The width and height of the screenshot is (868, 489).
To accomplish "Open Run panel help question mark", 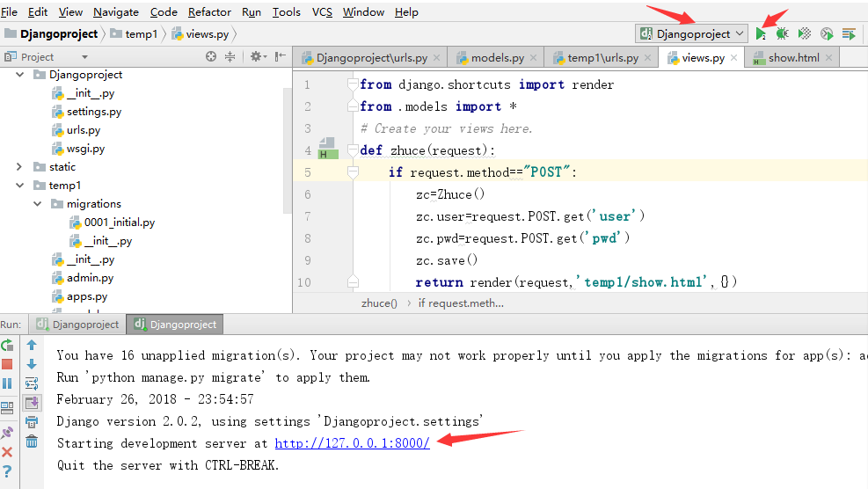I will click(7, 471).
